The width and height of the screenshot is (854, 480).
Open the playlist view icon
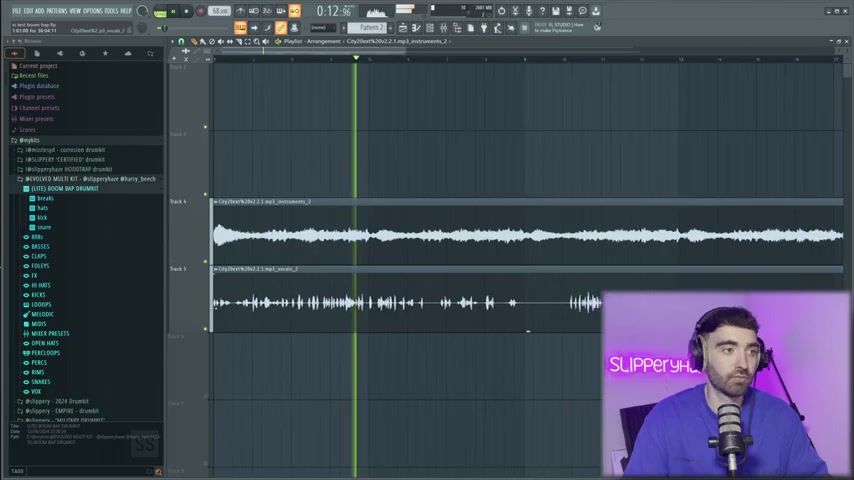click(403, 28)
